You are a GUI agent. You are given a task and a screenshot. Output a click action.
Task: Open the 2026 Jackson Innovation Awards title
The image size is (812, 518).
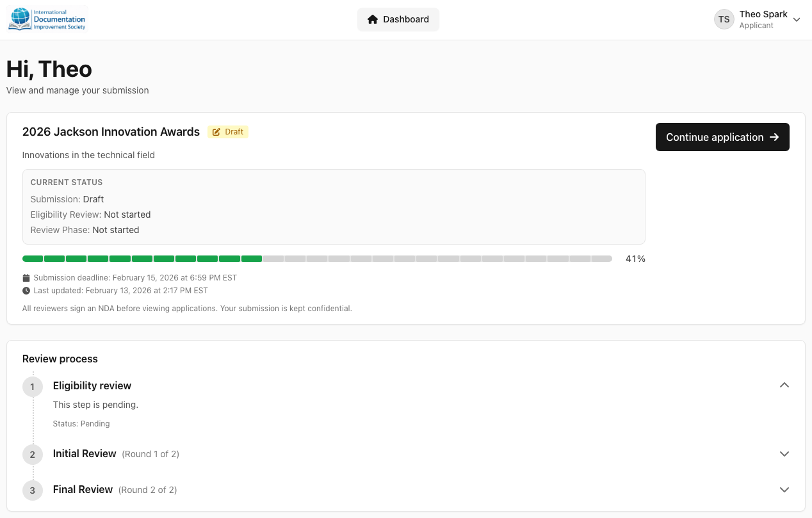point(111,132)
